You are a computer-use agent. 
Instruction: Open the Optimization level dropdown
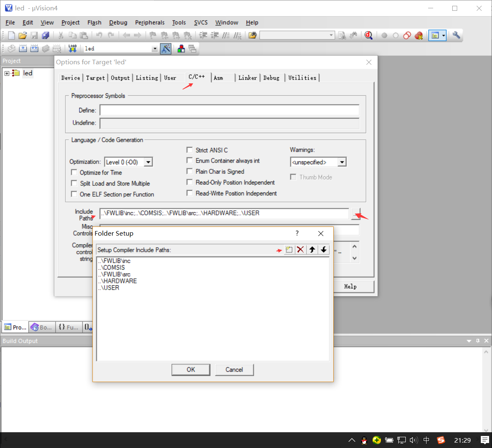point(148,162)
